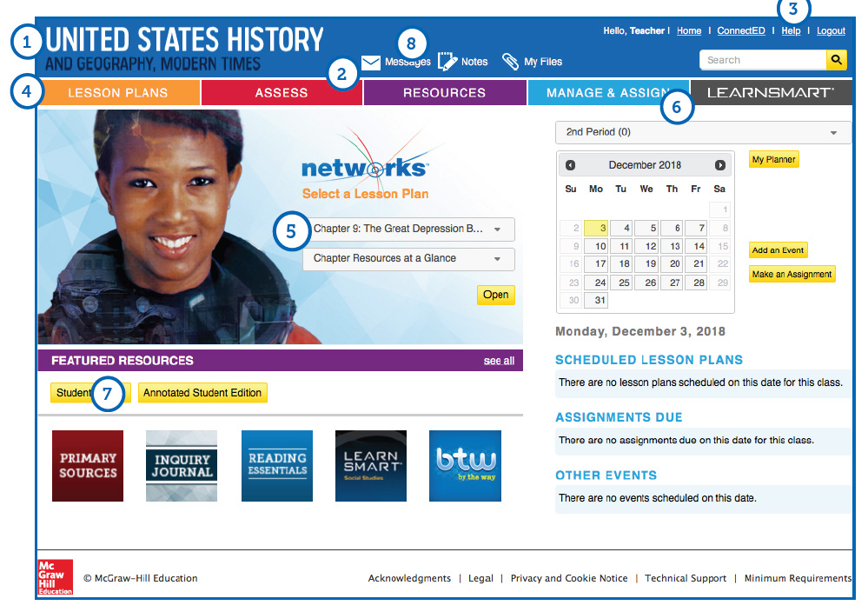Select December 25 on the calendar

621,283
